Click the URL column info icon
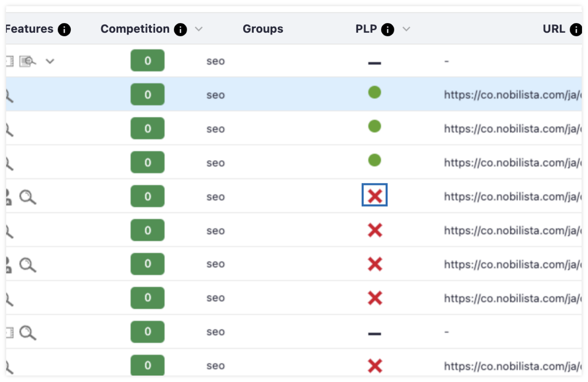This screenshot has height=382, width=588. coord(577,29)
